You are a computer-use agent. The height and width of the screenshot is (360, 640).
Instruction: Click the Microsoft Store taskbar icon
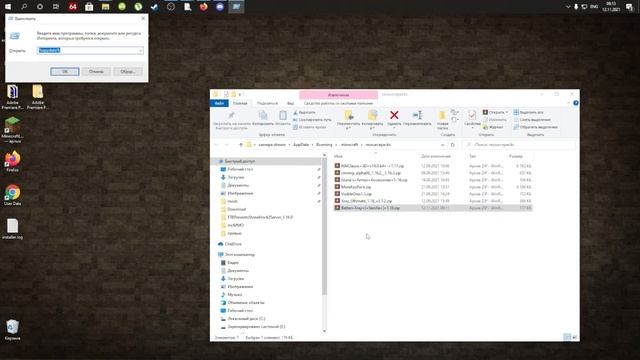[x=89, y=7]
